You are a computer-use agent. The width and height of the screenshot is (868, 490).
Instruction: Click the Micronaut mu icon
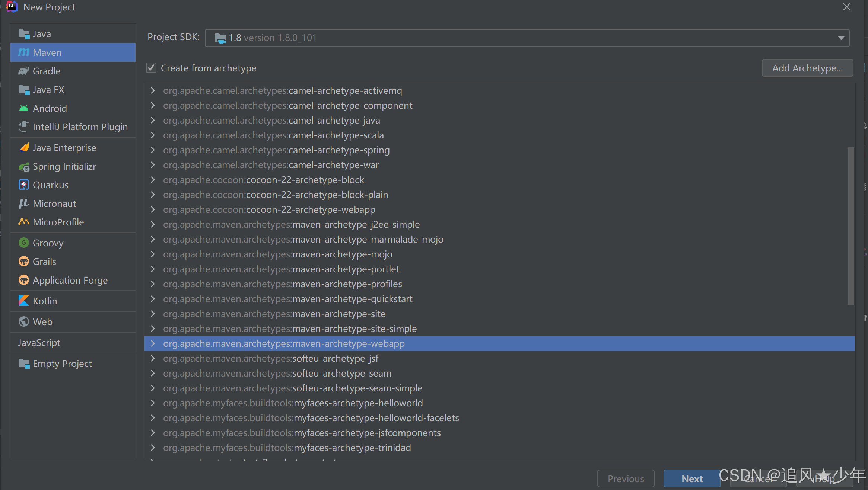(x=24, y=204)
